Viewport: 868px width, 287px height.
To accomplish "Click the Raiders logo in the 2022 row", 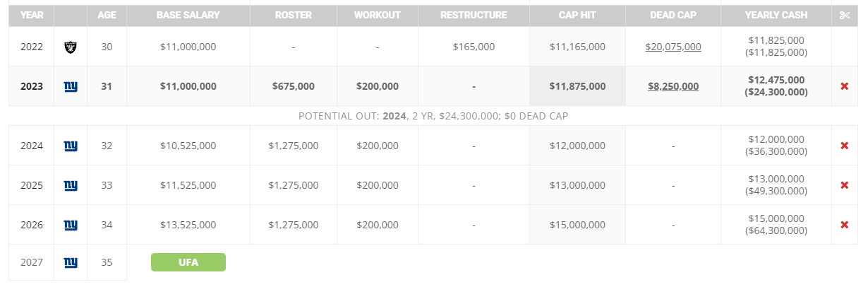I will (x=71, y=47).
